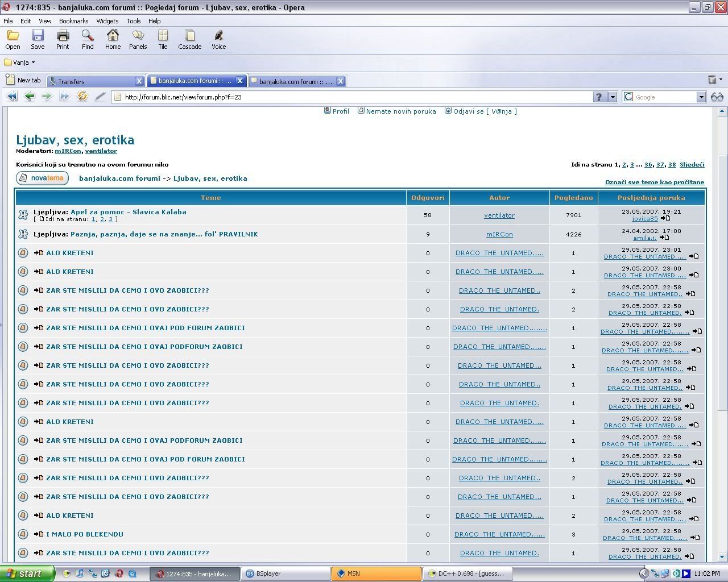Click Nemate novih poruka link
Image resolution: width=728 pixels, height=582 pixels.
coord(401,111)
